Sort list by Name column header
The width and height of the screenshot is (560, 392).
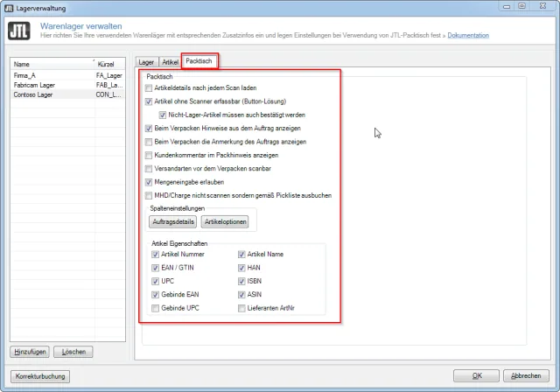tap(52, 64)
